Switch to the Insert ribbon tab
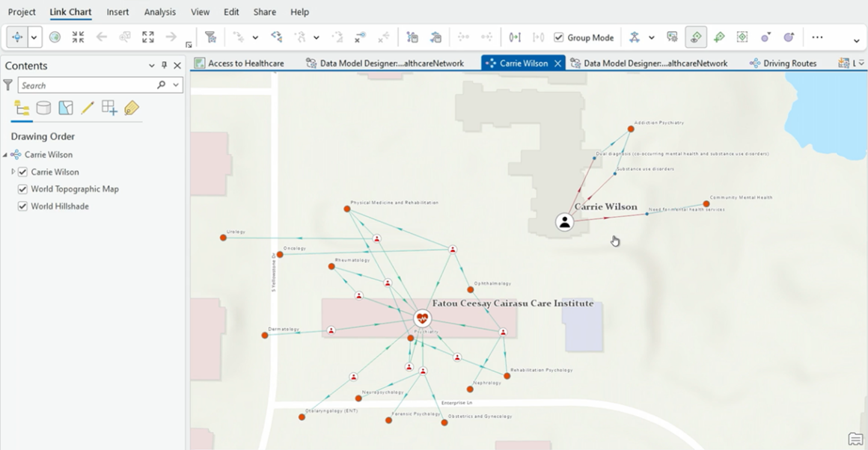 117,12
